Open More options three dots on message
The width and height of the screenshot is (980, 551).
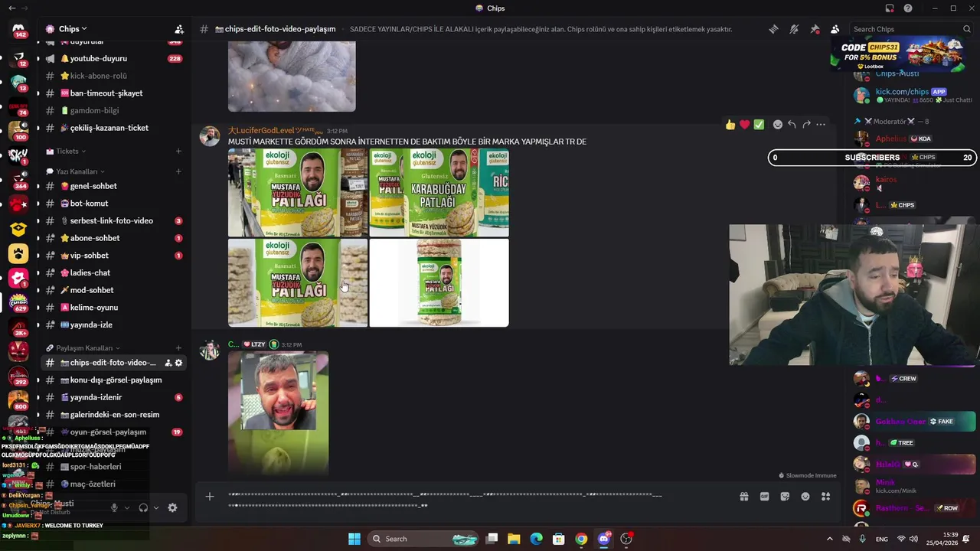(x=821, y=124)
